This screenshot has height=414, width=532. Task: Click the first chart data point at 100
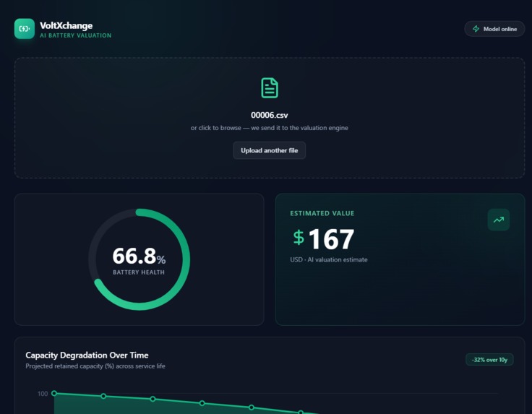click(54, 393)
